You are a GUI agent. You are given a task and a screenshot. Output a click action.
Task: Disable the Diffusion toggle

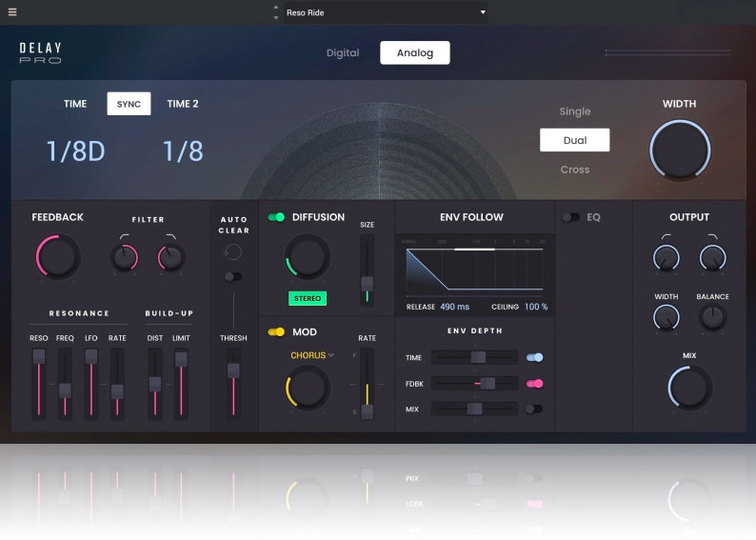[276, 217]
